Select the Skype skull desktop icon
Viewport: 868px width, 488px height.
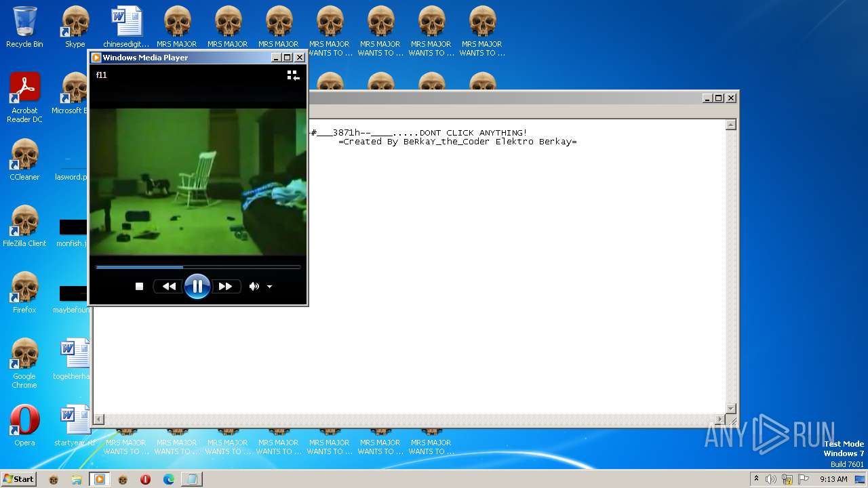[x=75, y=27]
